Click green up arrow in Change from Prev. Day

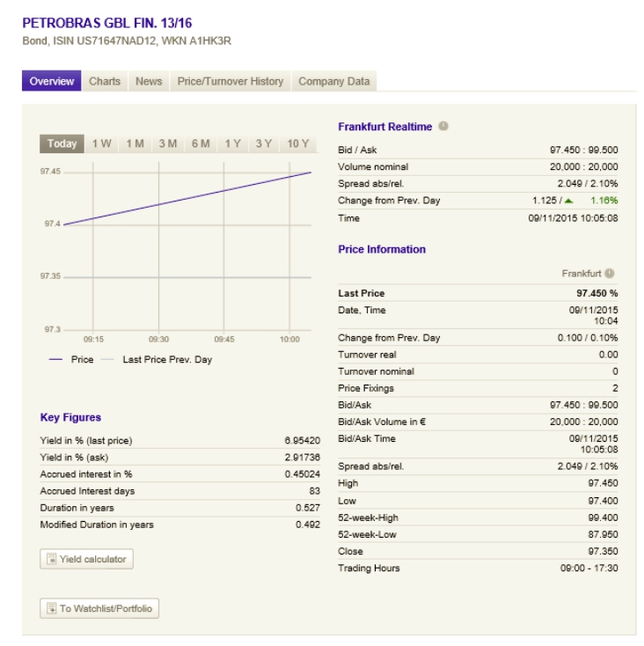click(x=568, y=201)
